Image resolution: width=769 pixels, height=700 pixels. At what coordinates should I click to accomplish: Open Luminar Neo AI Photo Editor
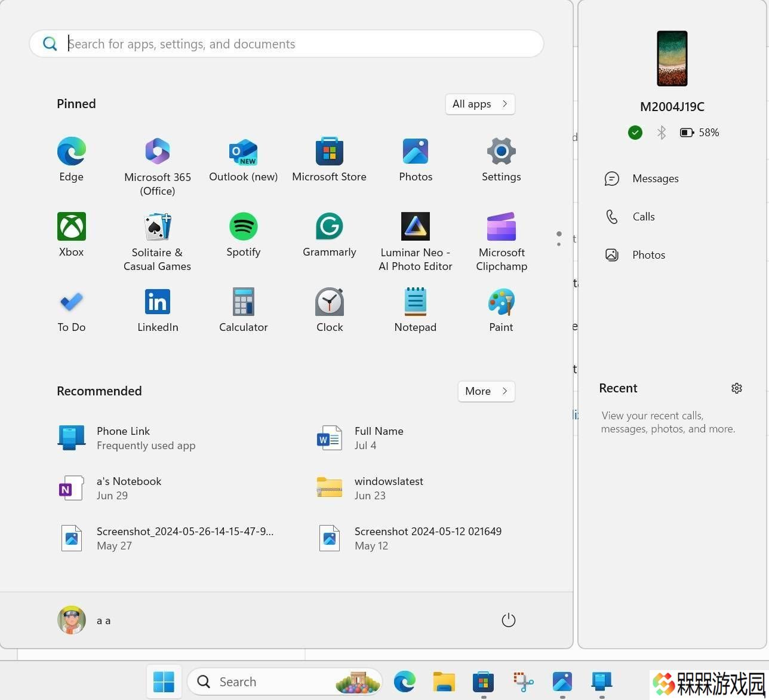coord(416,242)
